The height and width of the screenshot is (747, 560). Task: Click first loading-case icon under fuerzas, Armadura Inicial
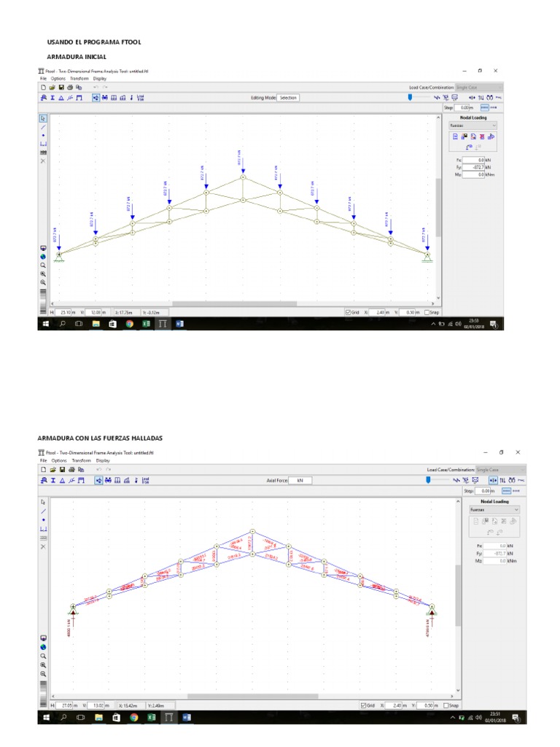(455, 136)
